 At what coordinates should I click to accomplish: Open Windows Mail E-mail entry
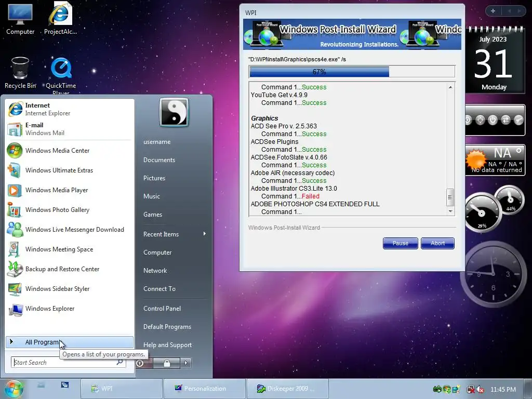[70, 129]
